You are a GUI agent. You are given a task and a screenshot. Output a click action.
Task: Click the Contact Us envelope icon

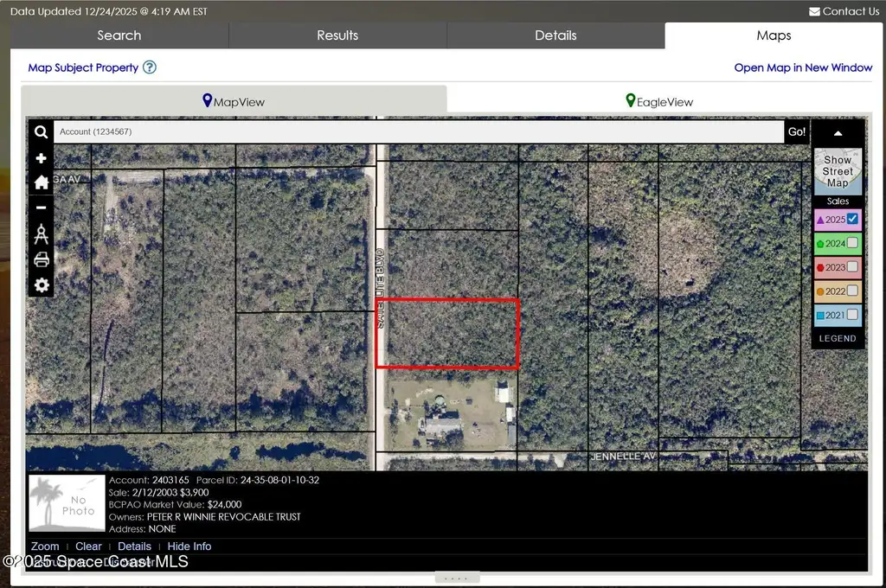814,12
